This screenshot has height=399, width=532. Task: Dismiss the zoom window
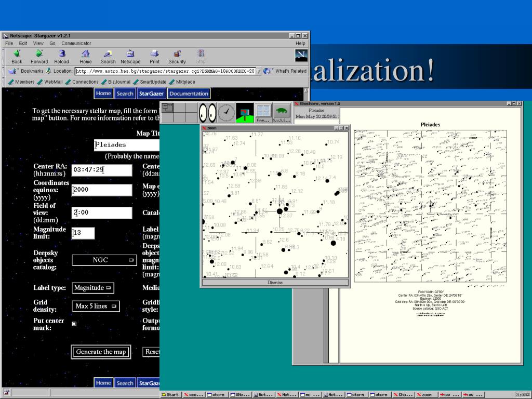coord(275,282)
